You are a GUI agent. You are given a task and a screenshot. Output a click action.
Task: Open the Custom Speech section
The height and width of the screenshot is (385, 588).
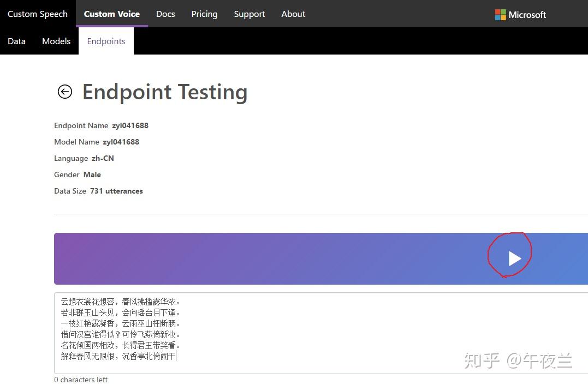click(x=38, y=14)
